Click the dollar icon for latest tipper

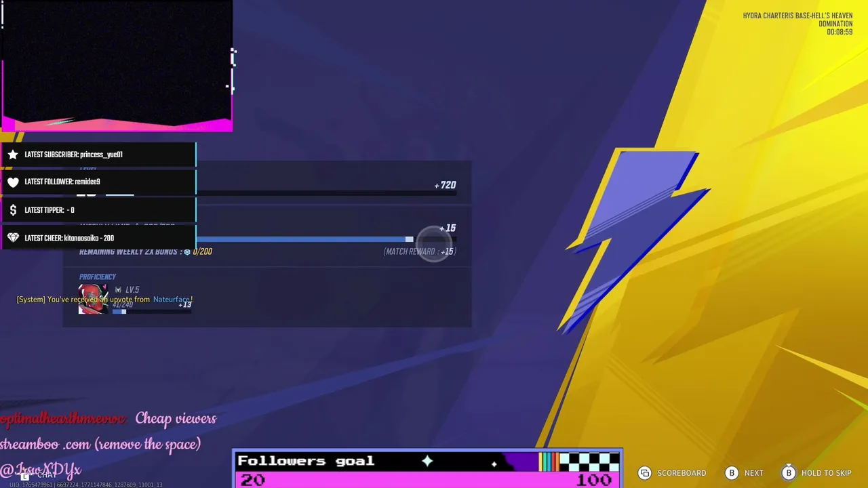point(13,210)
